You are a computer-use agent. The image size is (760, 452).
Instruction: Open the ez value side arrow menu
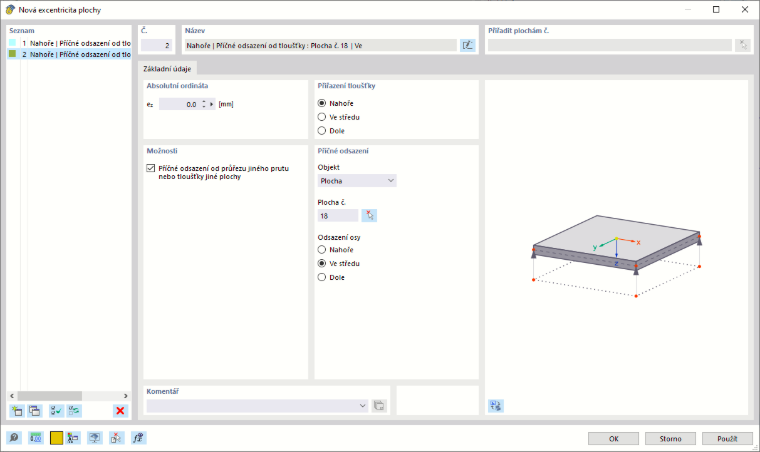pyautogui.click(x=211, y=104)
